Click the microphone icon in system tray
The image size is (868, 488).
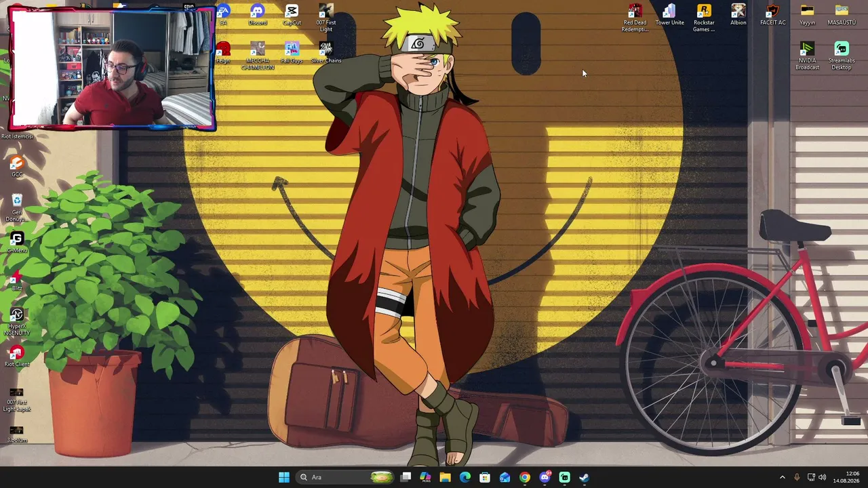797,477
